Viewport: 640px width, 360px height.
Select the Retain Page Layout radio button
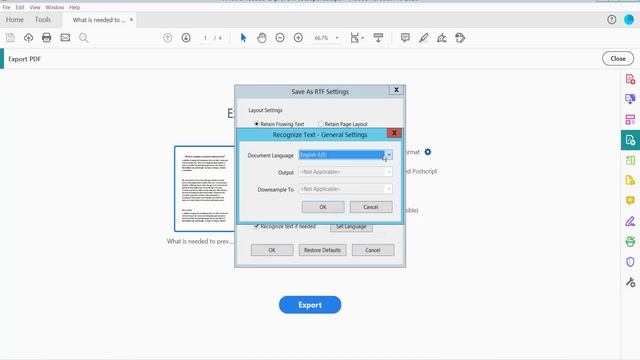321,124
